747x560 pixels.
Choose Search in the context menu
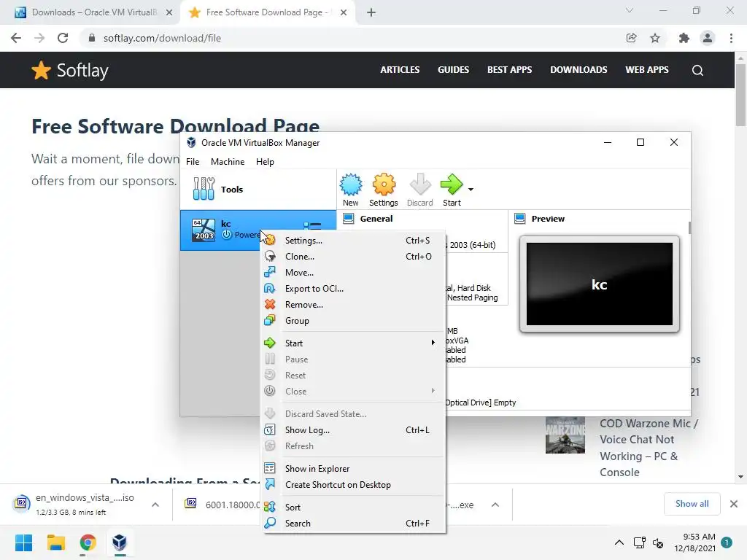coord(354,524)
